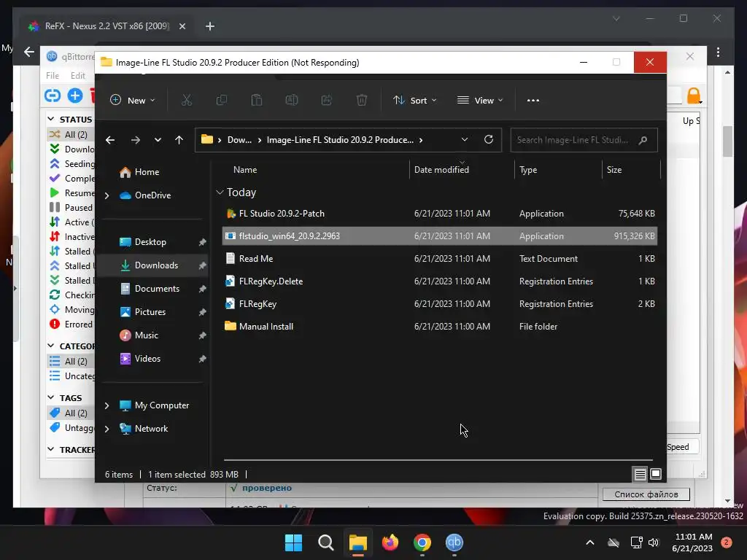747x560 pixels.
Task: Sort by Date modified column header
Action: click(x=441, y=169)
